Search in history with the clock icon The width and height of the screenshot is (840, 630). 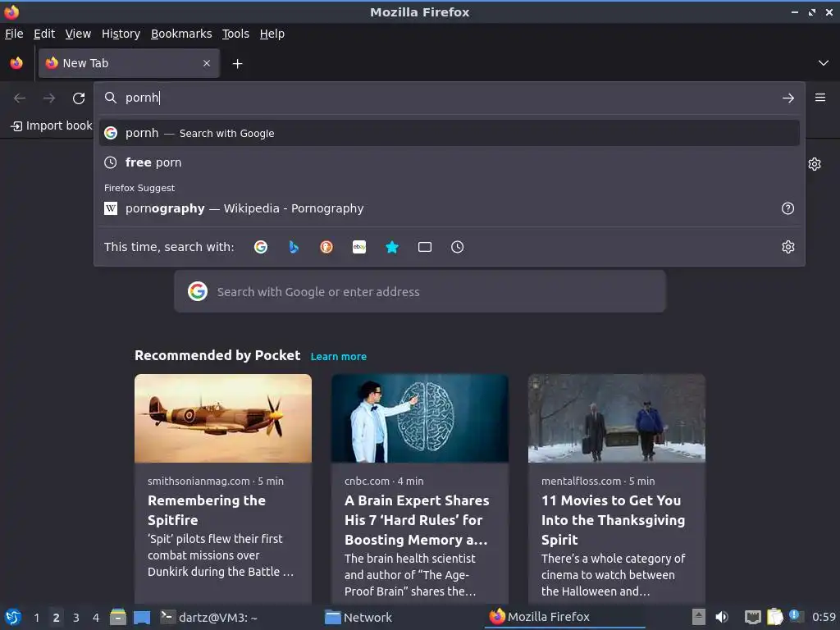click(458, 247)
